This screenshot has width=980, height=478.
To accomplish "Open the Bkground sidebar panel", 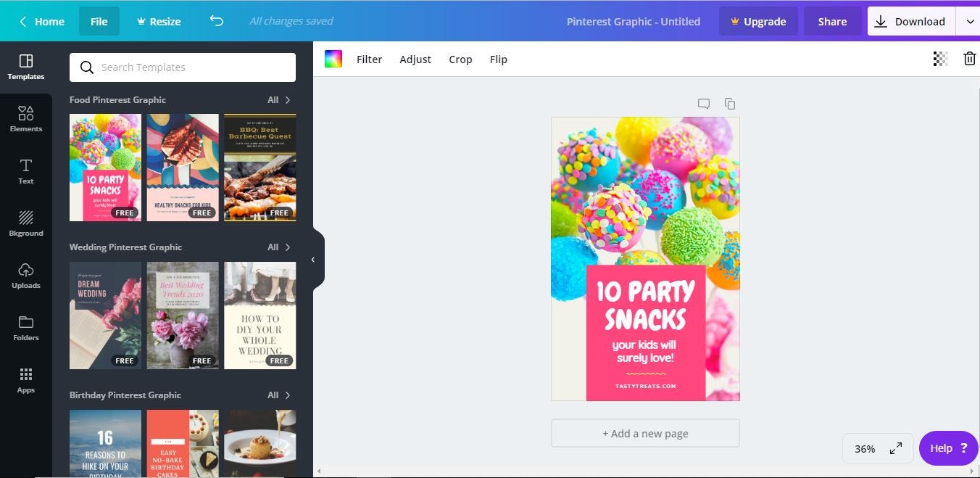I will pyautogui.click(x=26, y=223).
